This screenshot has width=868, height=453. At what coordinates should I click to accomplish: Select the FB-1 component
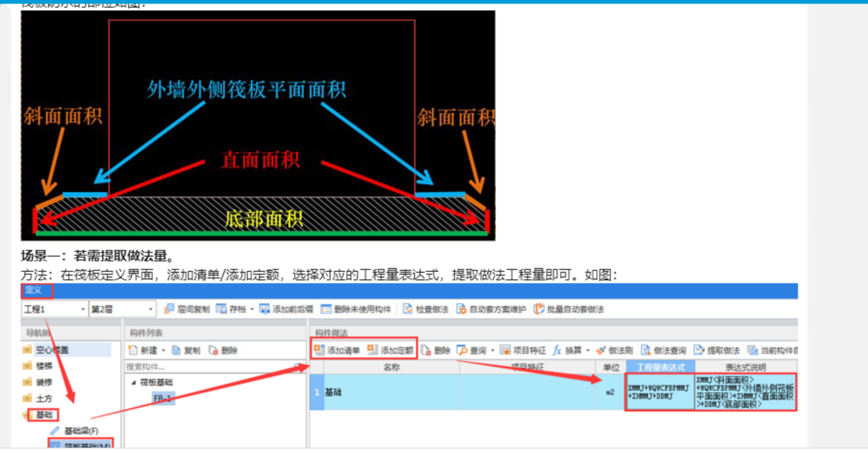tap(162, 398)
